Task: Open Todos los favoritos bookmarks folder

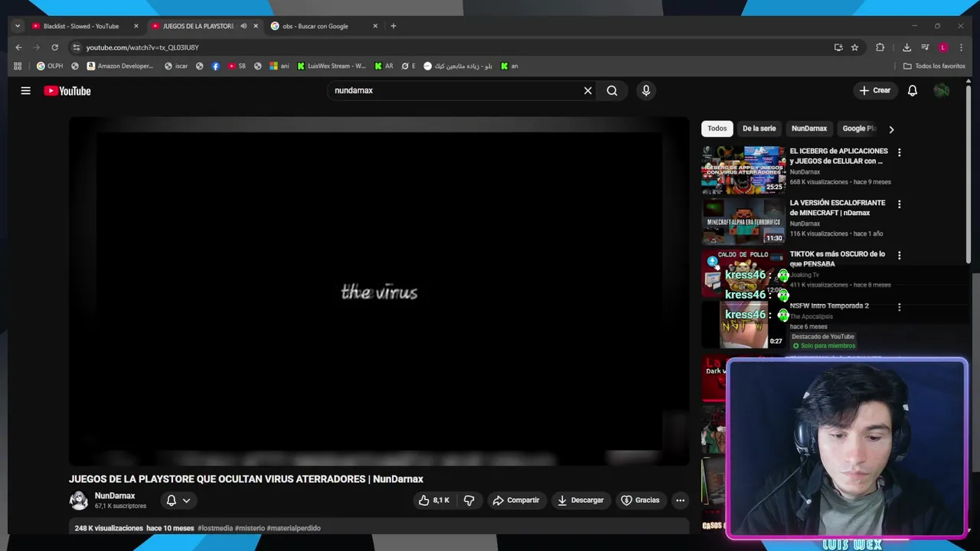Action: [934, 66]
